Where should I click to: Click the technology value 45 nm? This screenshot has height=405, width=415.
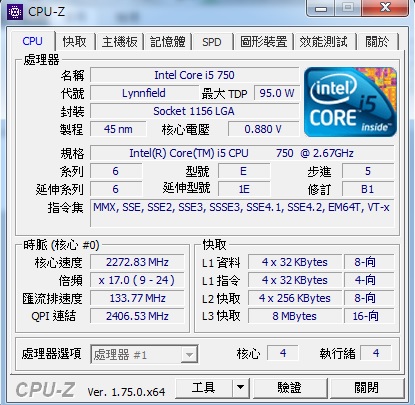pyautogui.click(x=118, y=129)
